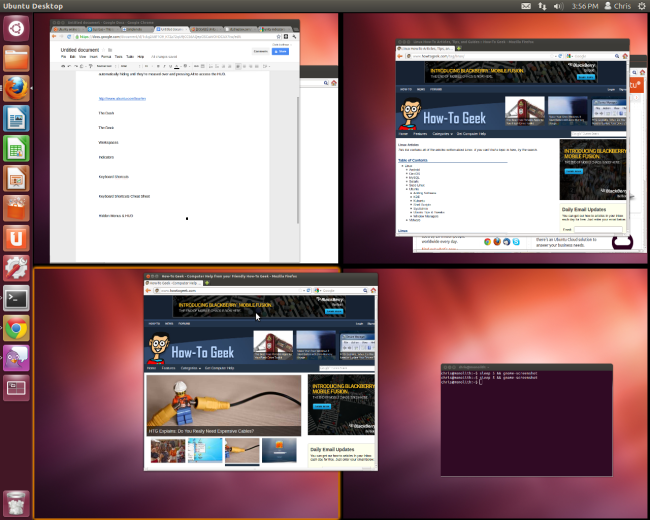This screenshot has height=520, width=650.
Task: Open the font name dropdown in Docs toolbar
Action: click(130, 66)
